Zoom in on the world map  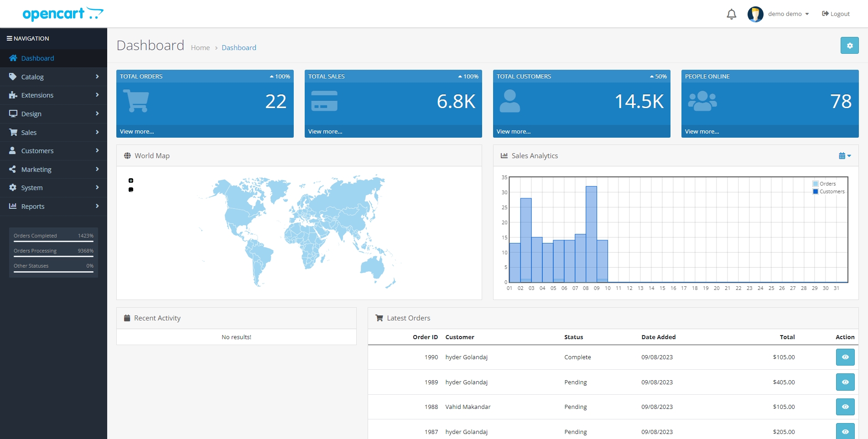click(131, 181)
